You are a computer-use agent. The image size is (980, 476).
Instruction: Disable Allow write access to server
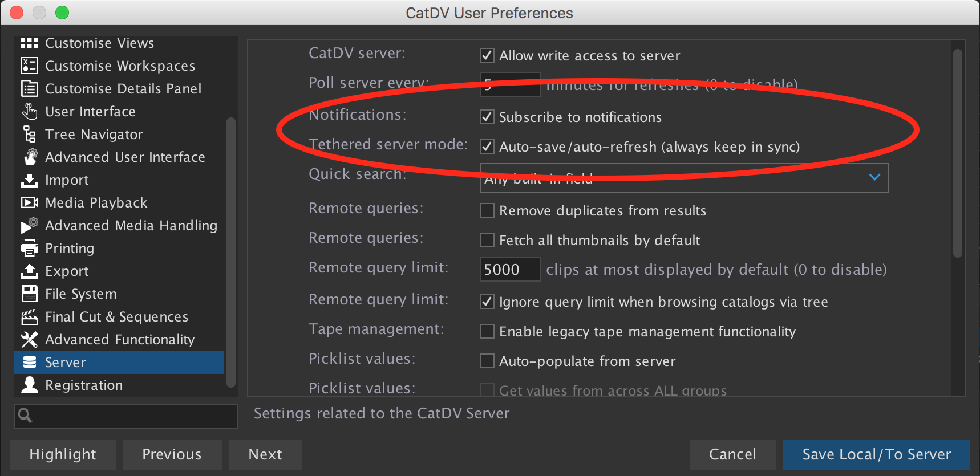(487, 55)
